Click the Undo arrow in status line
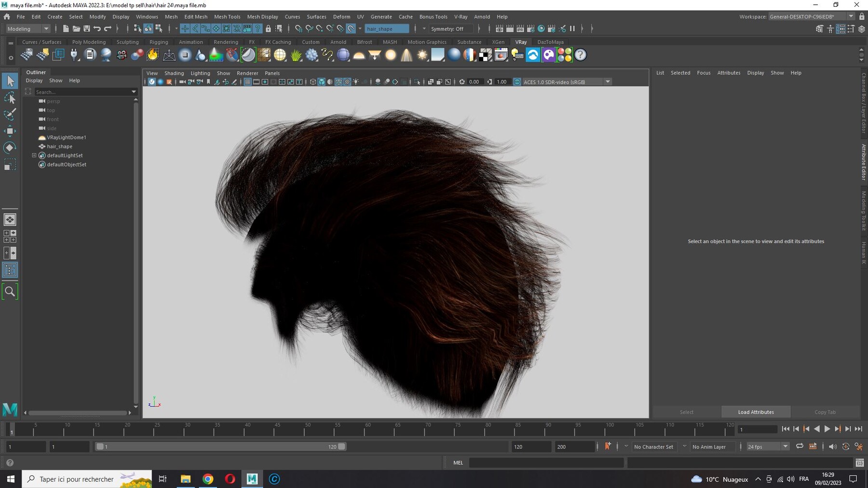 [x=97, y=28]
